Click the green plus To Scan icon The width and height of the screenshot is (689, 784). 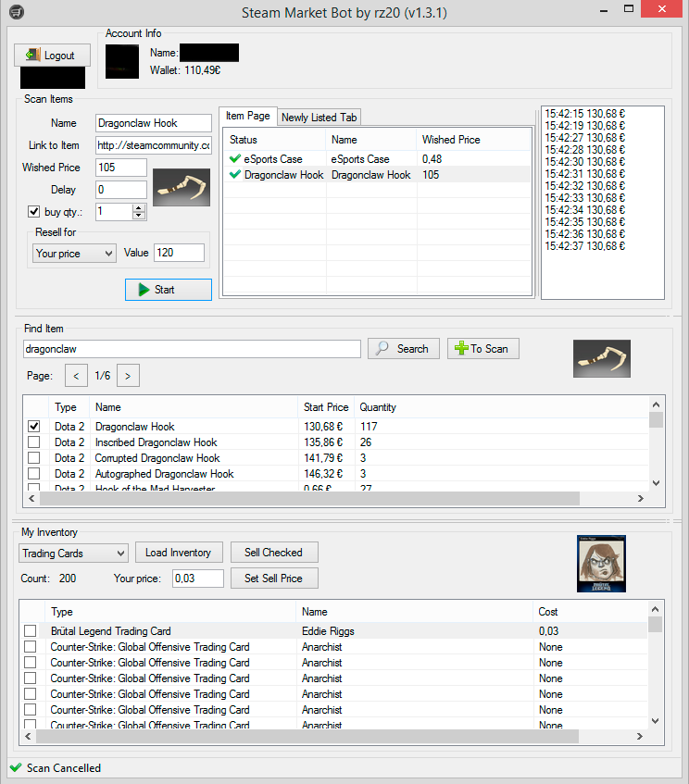tap(461, 349)
